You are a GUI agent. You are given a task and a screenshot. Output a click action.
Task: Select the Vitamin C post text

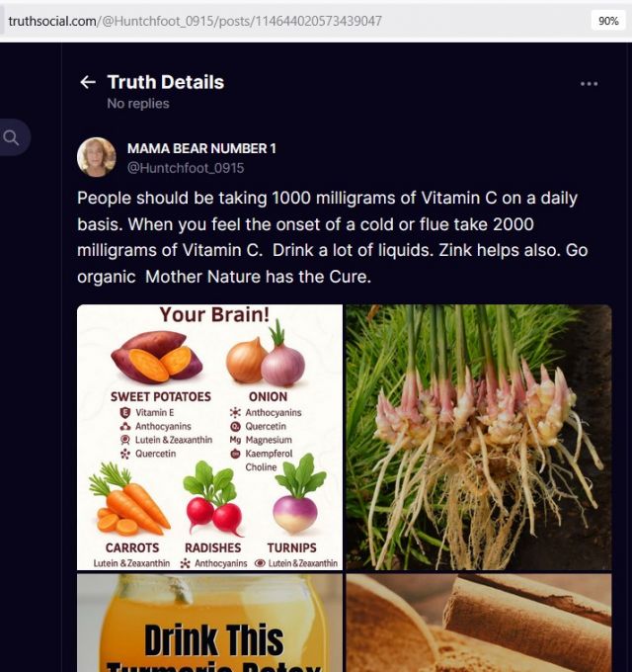pyautogui.click(x=332, y=237)
